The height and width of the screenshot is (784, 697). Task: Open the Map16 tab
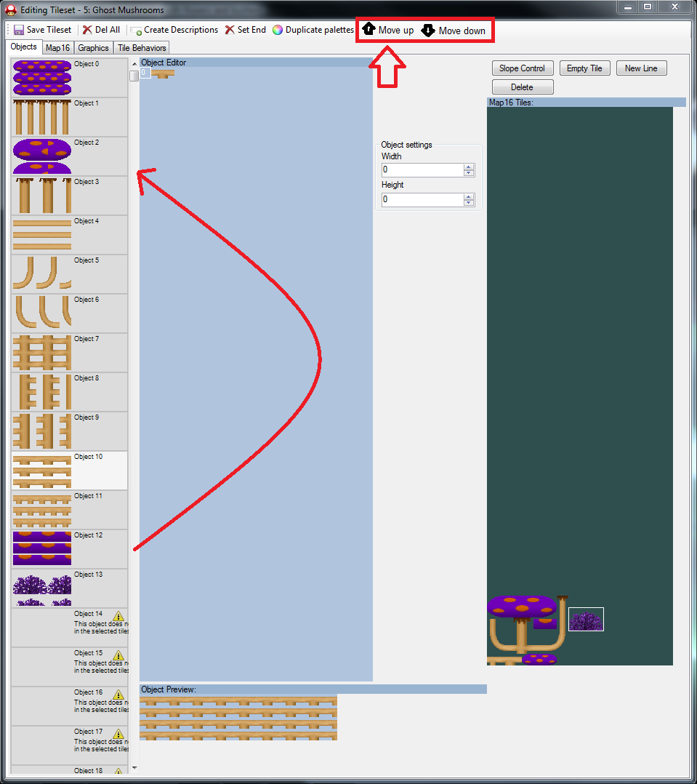point(57,48)
